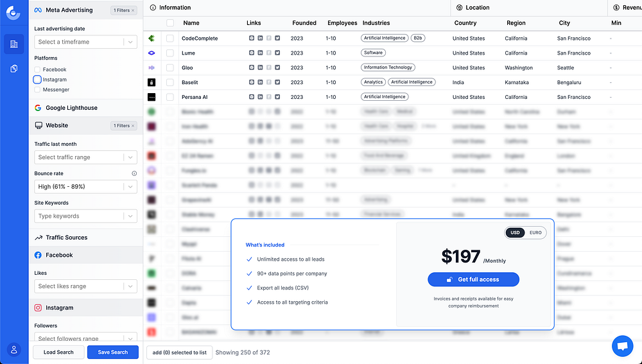642x364 pixels.
Task: Open Gloo's Twitter icon
Action: tap(277, 67)
